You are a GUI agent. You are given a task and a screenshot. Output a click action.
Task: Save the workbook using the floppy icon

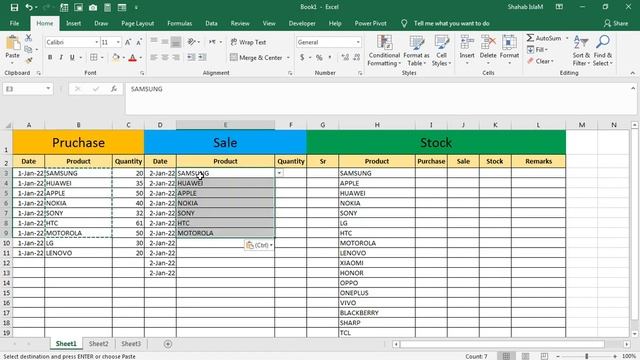[14, 7]
